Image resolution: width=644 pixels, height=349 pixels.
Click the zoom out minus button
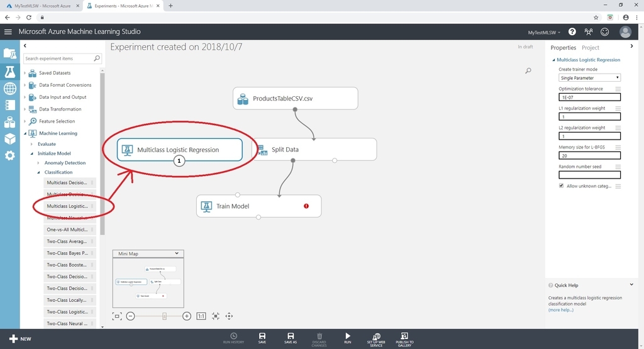click(x=131, y=316)
